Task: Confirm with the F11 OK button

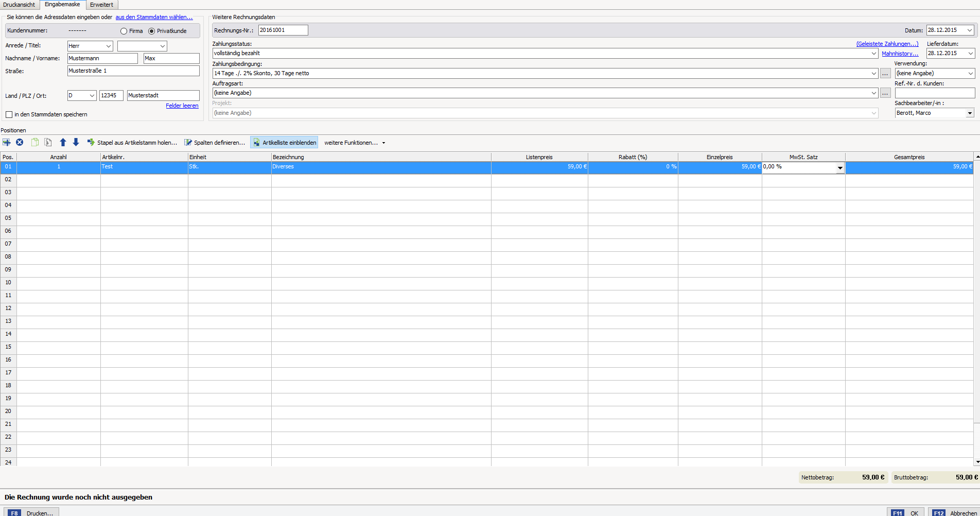Action: pyautogui.click(x=906, y=513)
